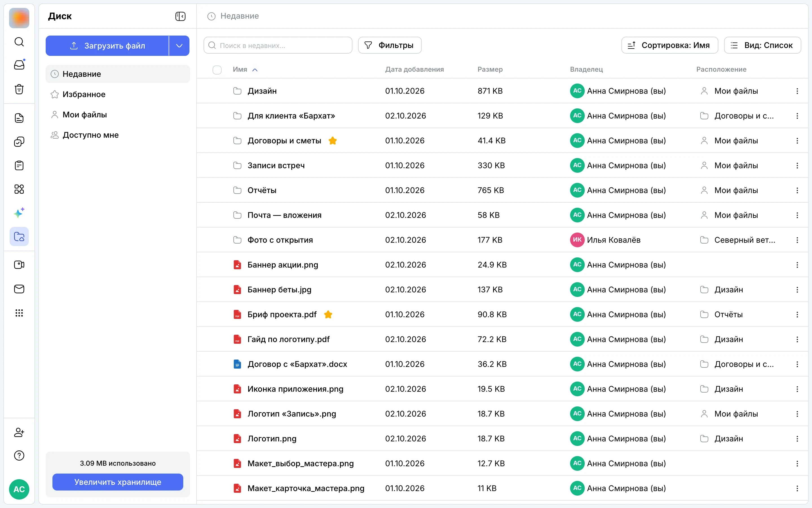The width and height of the screenshot is (812, 508).
Task: Click the Поиск в недавних search field
Action: coord(278,45)
